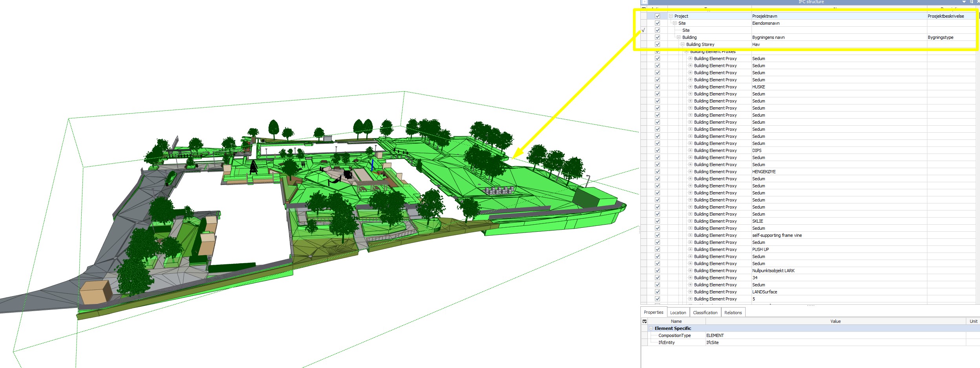The image size is (980, 368).
Task: Open the Relations tab
Action: [x=733, y=313]
